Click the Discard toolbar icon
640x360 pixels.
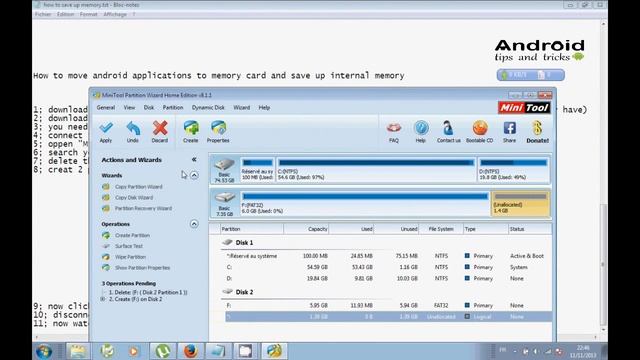[160, 132]
